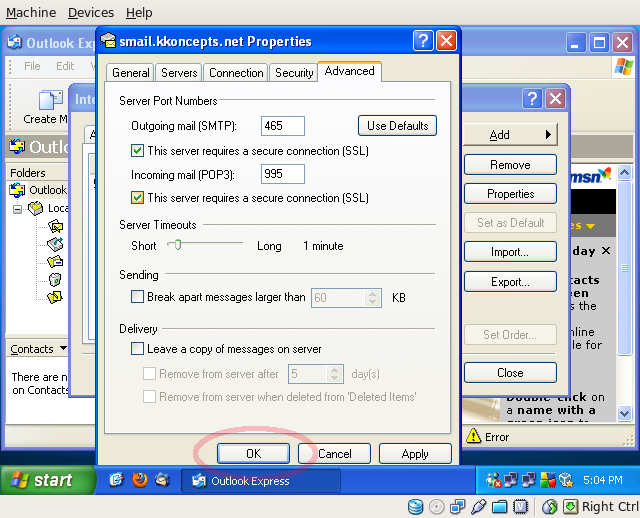Select the Inbox folder icon in the tree
The height and width of the screenshot is (518, 640).
point(56,226)
